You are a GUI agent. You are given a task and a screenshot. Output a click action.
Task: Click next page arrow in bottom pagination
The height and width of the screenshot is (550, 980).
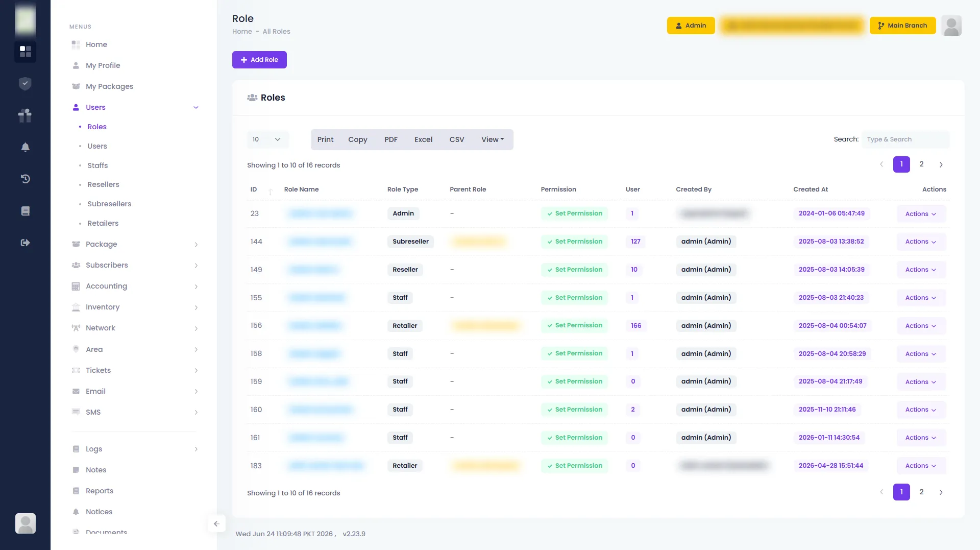(x=941, y=492)
